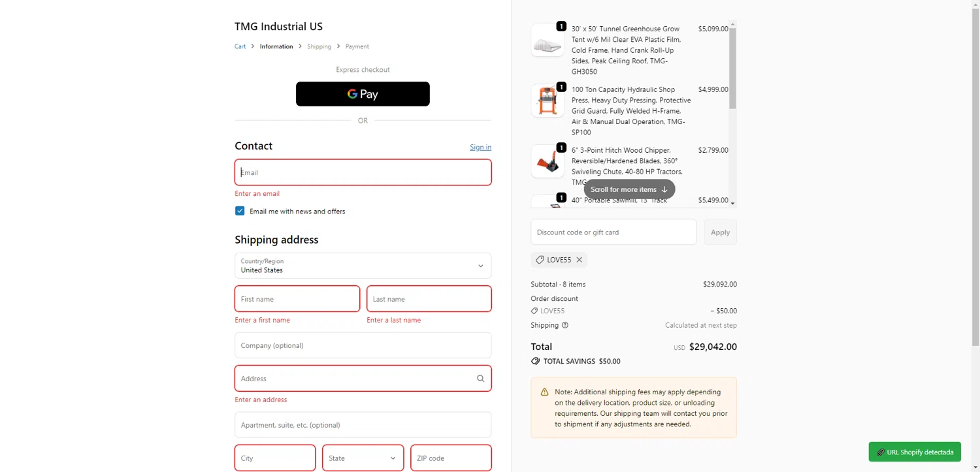
Task: Select the Payment breadcrumb step
Action: pyautogui.click(x=357, y=46)
